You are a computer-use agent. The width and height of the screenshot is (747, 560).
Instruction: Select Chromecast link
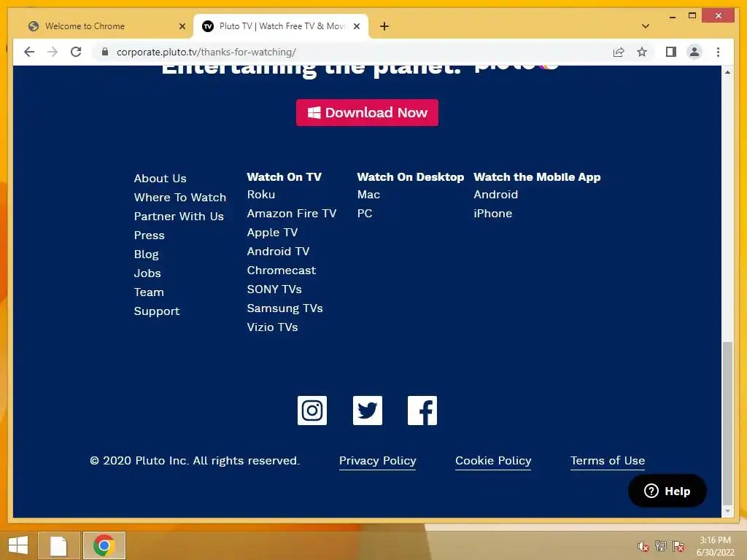click(281, 271)
